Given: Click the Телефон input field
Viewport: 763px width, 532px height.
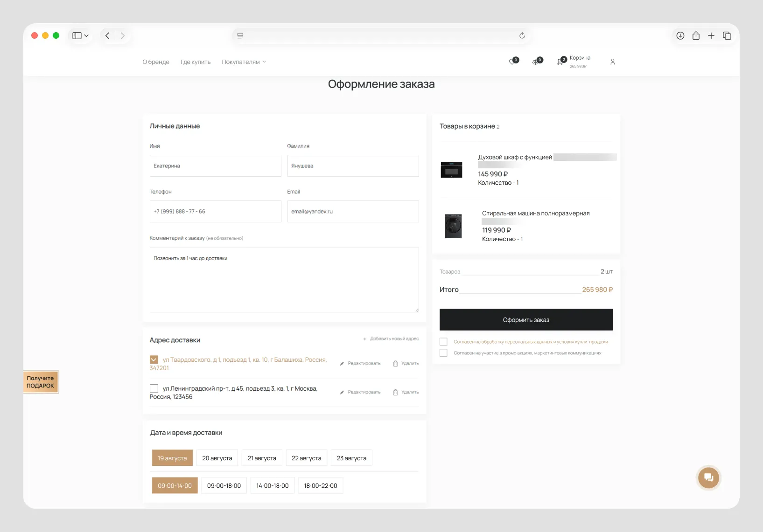Looking at the screenshot, I should pos(215,211).
